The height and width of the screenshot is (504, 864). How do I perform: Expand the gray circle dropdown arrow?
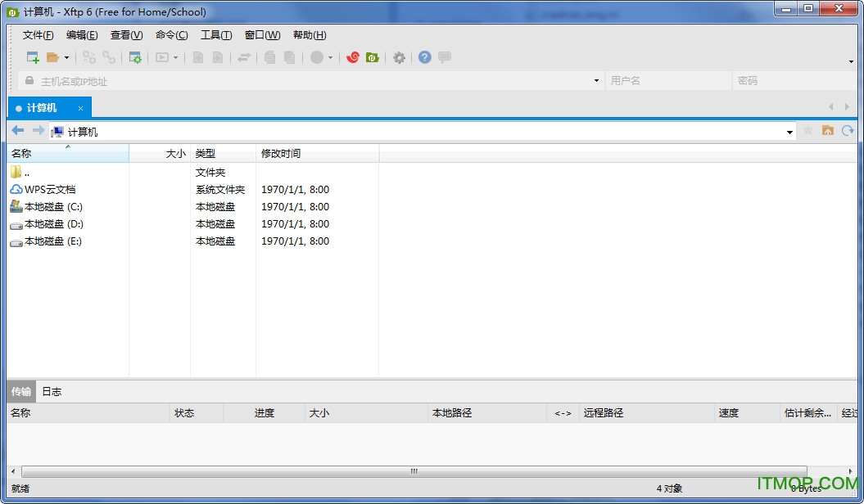coord(331,57)
